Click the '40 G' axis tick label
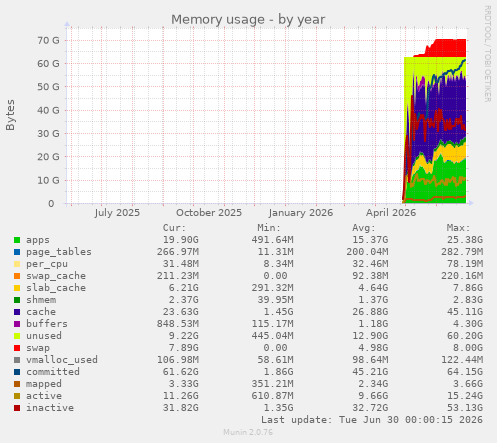 48,110
